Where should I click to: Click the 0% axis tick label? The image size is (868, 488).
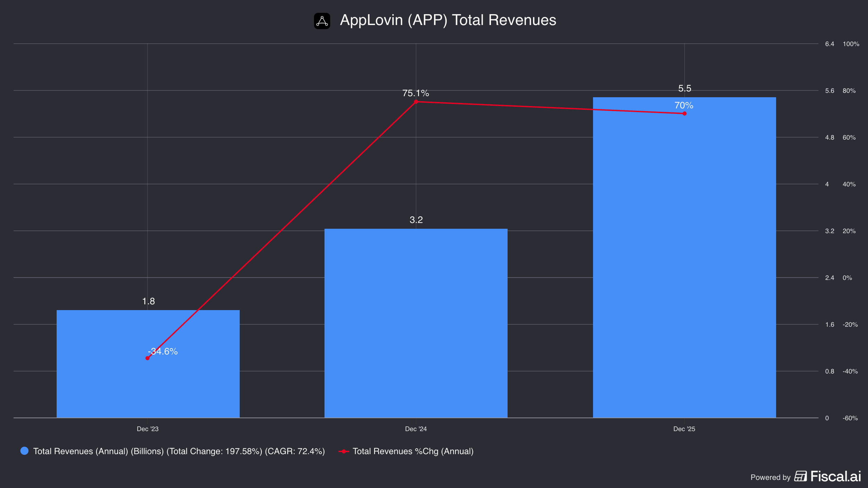tap(848, 278)
